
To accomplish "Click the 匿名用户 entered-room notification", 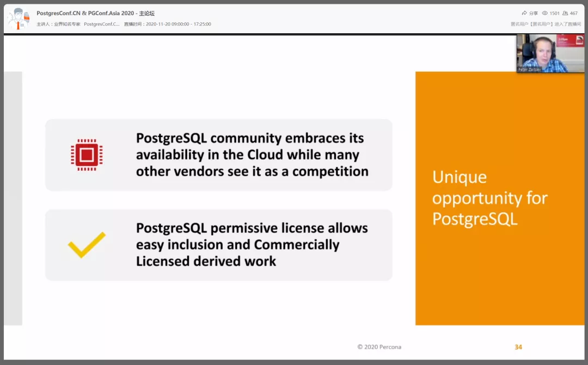I will click(x=546, y=24).
